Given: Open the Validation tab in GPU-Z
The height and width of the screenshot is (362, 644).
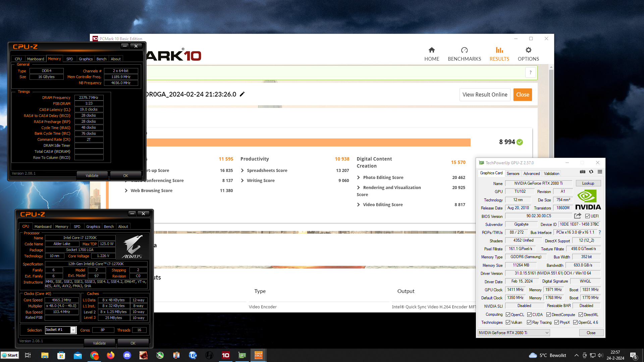Looking at the screenshot, I should [551, 174].
